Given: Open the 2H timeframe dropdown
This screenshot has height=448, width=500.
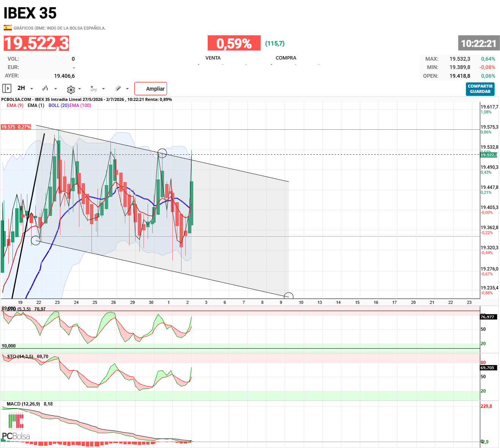Looking at the screenshot, I should click(25, 88).
